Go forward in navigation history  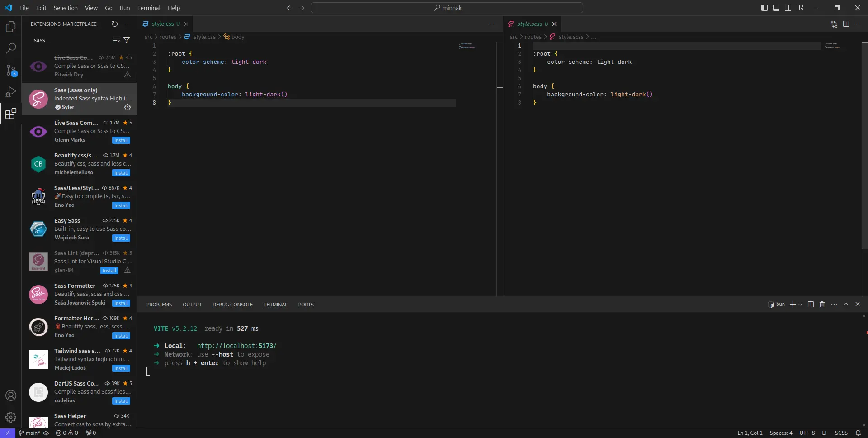tap(302, 8)
